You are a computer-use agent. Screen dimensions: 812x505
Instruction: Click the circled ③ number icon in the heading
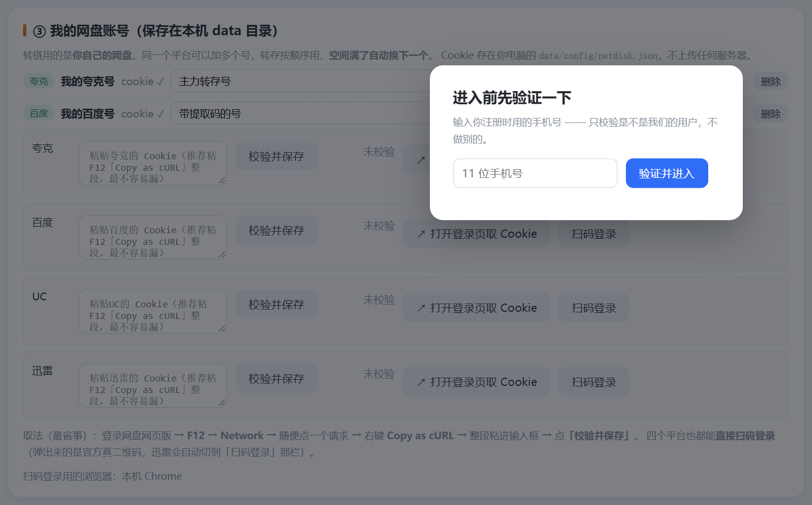coord(40,31)
